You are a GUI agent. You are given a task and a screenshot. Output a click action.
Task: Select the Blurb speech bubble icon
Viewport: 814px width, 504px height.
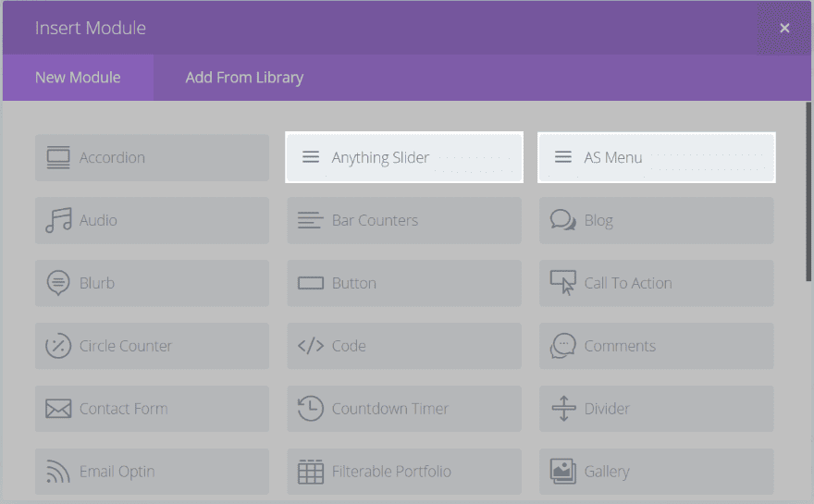(58, 283)
